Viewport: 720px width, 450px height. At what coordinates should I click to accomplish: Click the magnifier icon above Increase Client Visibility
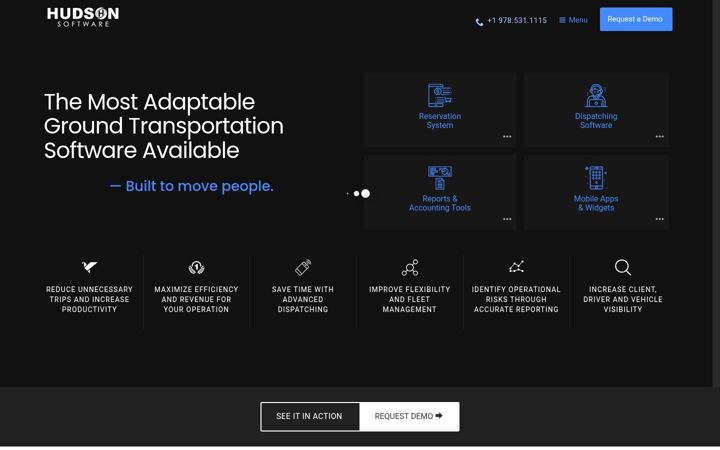[623, 267]
